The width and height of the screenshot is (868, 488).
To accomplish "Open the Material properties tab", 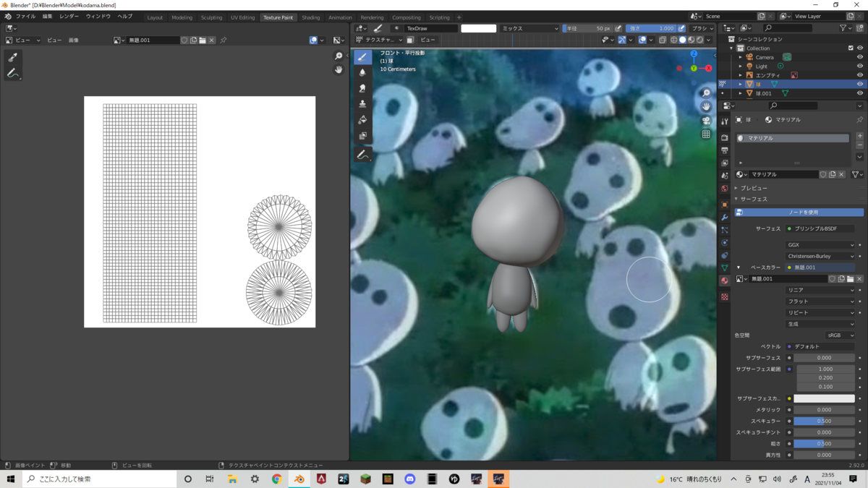I will tap(725, 281).
